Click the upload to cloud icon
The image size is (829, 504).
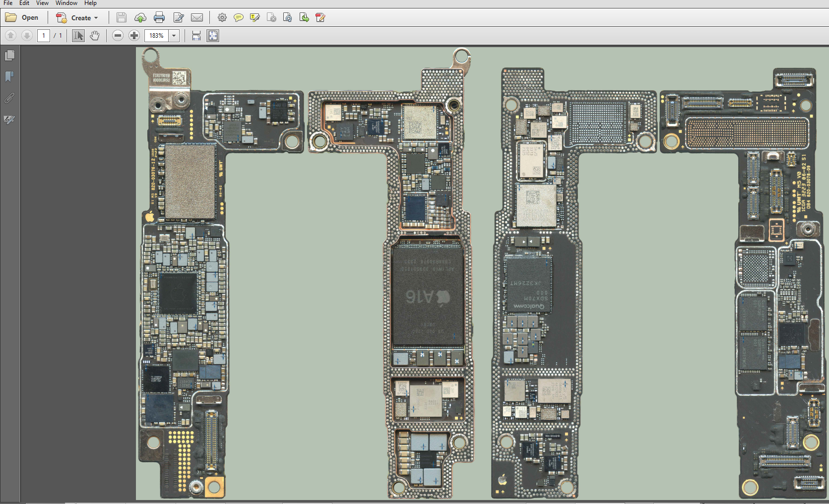pos(140,18)
